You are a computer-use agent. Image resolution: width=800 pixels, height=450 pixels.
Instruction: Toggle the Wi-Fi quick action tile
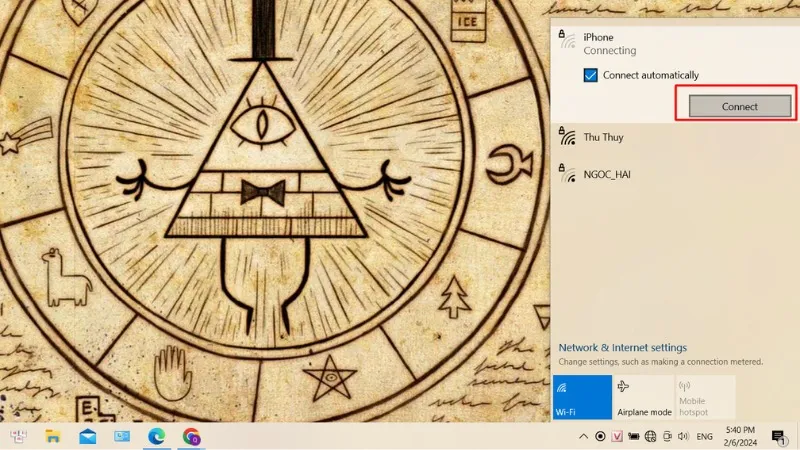(582, 397)
